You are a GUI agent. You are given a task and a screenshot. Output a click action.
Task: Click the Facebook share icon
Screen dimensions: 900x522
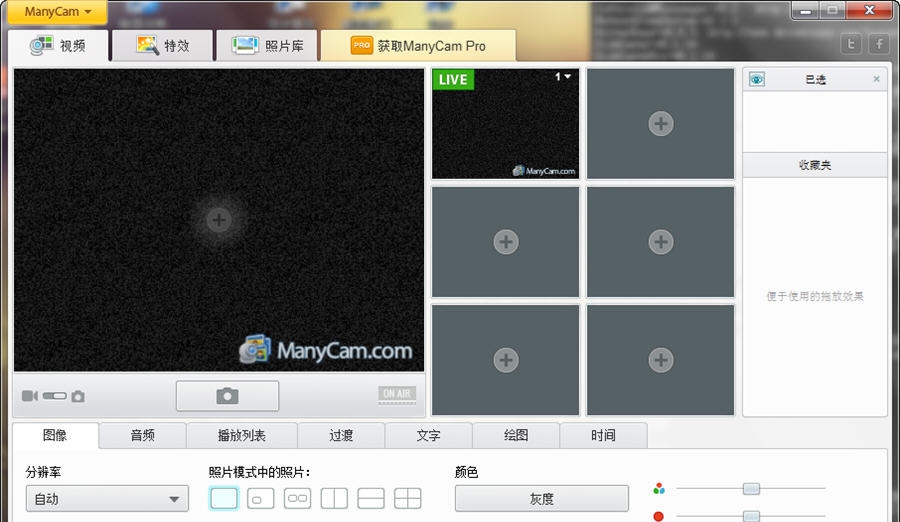point(879,44)
